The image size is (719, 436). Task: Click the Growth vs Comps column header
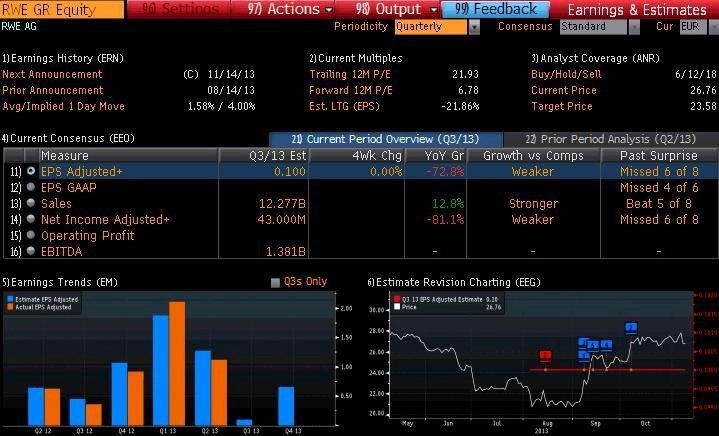[x=534, y=156]
